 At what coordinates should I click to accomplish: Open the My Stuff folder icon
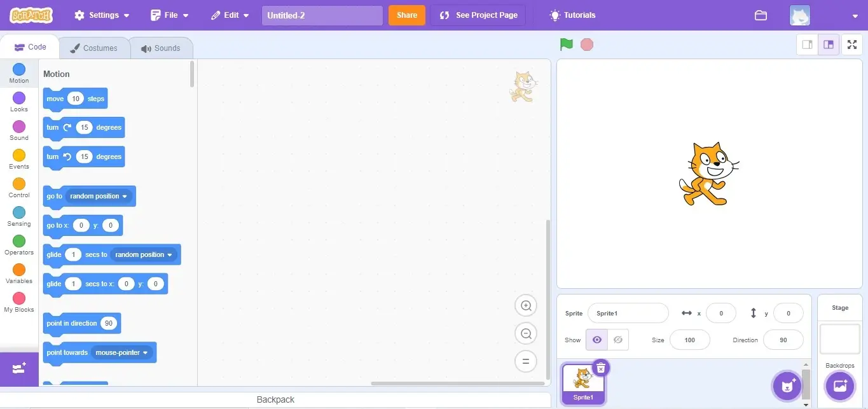pyautogui.click(x=761, y=15)
